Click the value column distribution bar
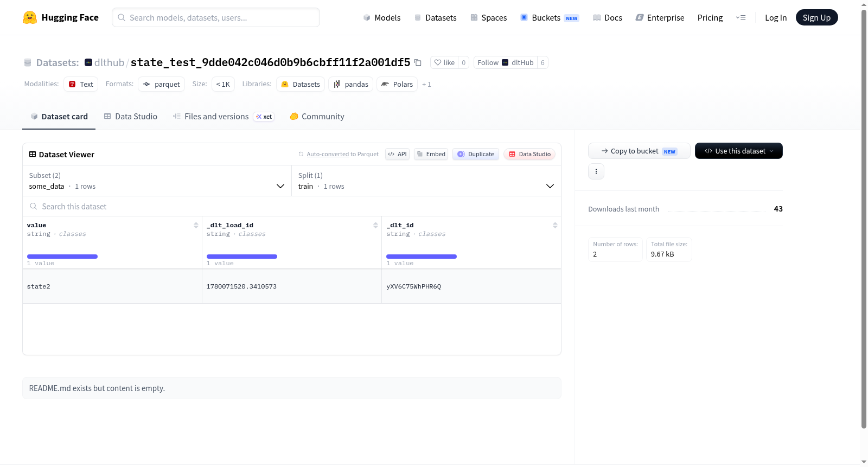Viewport: 868px width, 467px height. pos(62,257)
